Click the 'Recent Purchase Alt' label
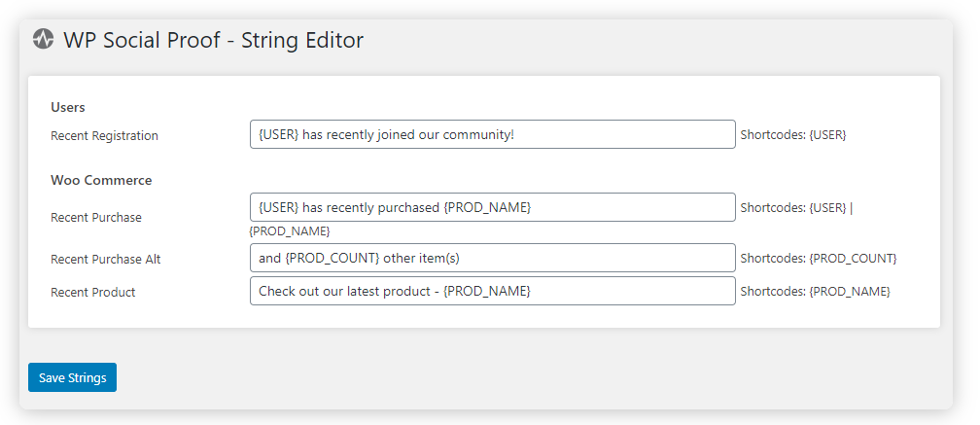 click(x=106, y=259)
